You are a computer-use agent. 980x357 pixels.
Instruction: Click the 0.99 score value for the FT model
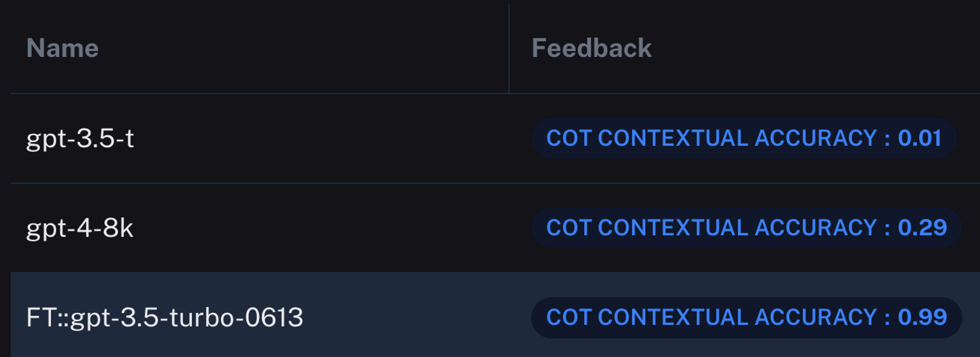click(922, 317)
